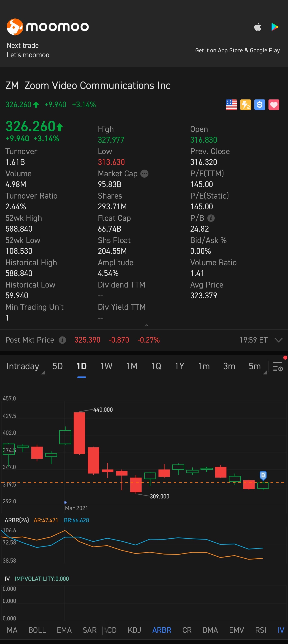
Task: Enable the RSI indicator
Action: click(x=261, y=630)
